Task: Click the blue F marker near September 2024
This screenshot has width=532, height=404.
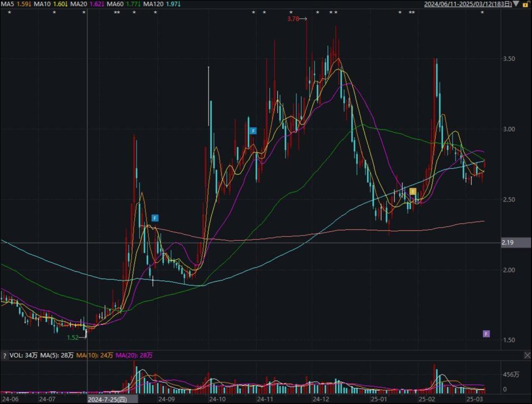Action: (x=155, y=218)
